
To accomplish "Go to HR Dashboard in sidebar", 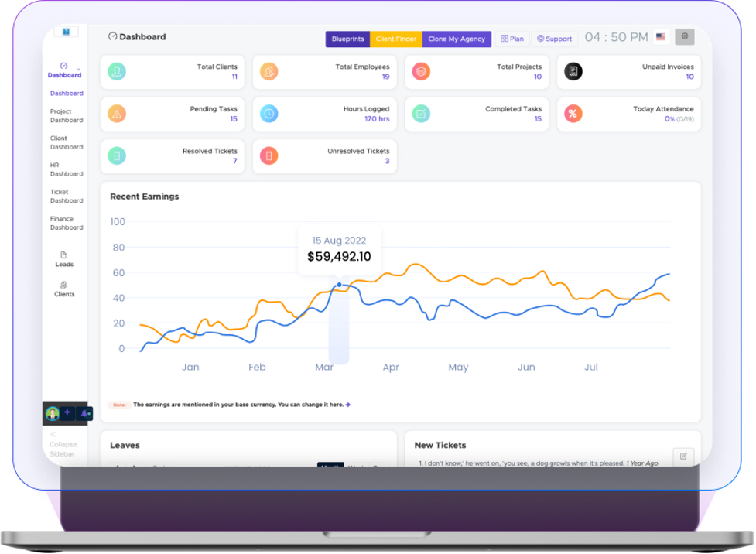I will tap(67, 169).
